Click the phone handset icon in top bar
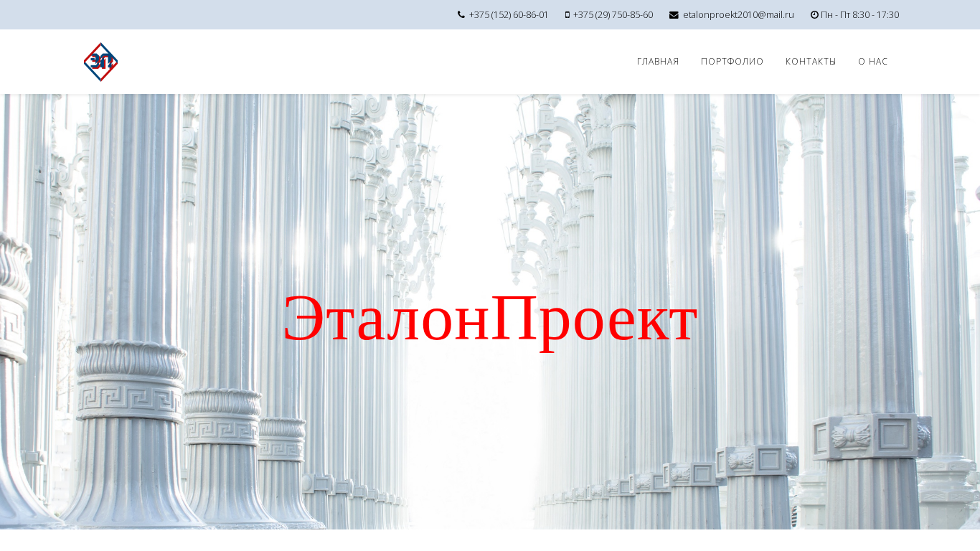 (x=461, y=15)
